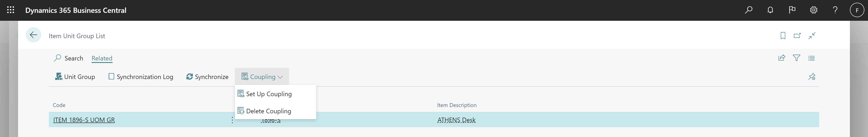Toggle the action bar pin icon
Image resolution: width=868 pixels, height=137 pixels.
pos(812,77)
